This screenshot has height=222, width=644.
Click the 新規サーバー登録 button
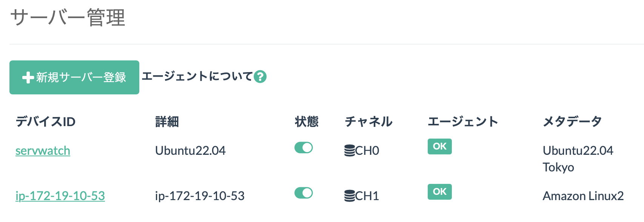click(x=74, y=77)
